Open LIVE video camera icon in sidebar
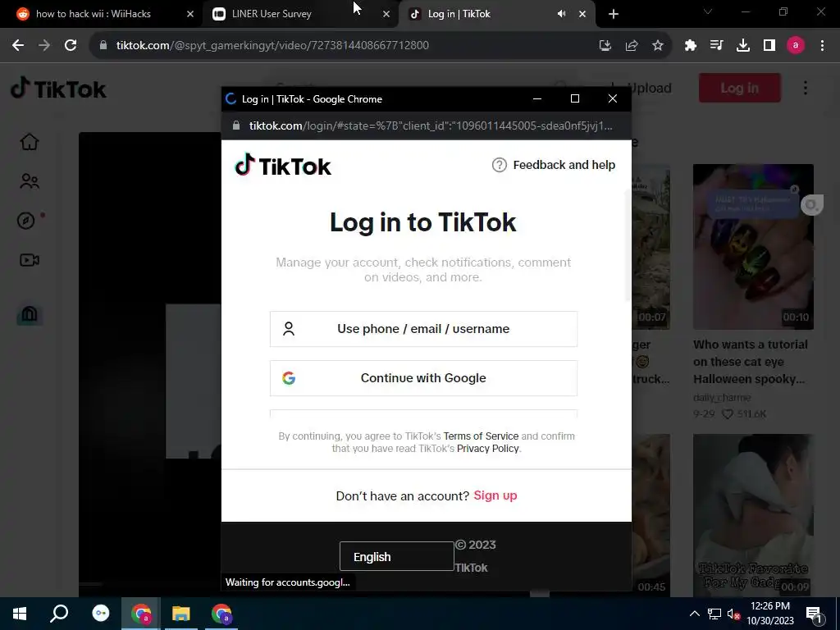Screen dimensions: 840x630 tap(30, 260)
